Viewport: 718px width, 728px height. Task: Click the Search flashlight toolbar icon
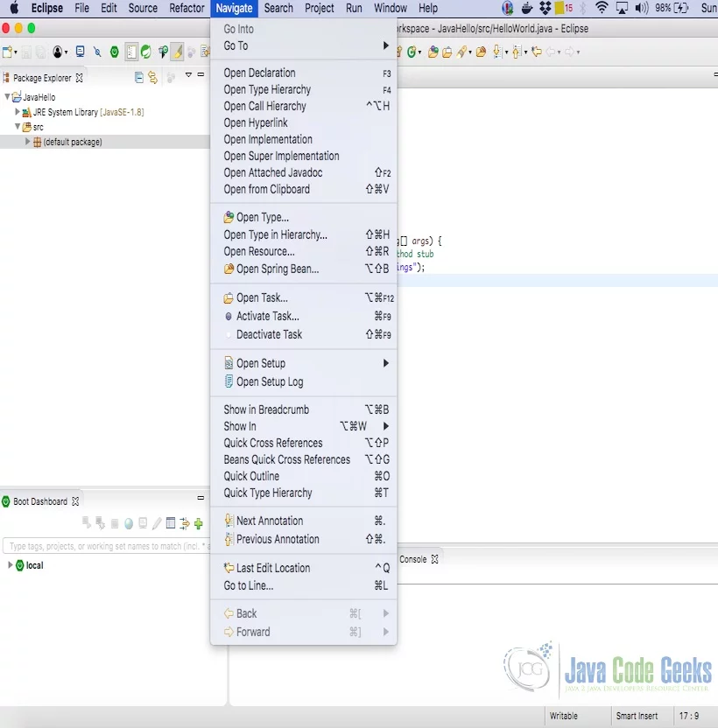pyautogui.click(x=461, y=52)
